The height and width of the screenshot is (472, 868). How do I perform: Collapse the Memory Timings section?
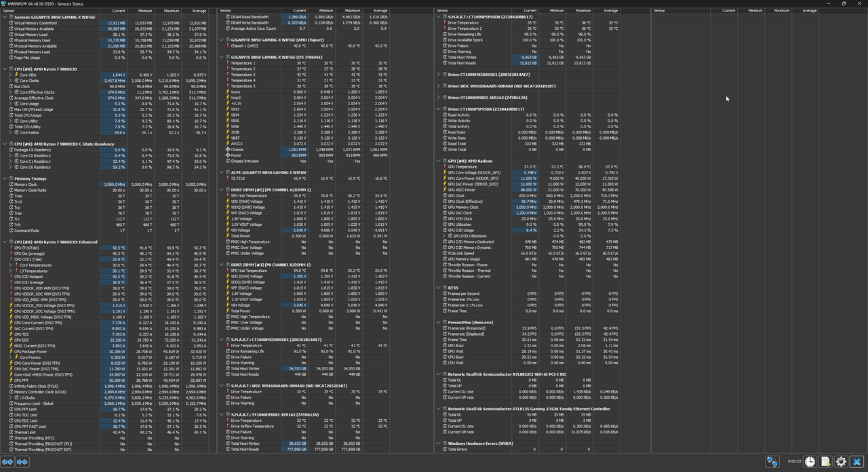pos(5,178)
